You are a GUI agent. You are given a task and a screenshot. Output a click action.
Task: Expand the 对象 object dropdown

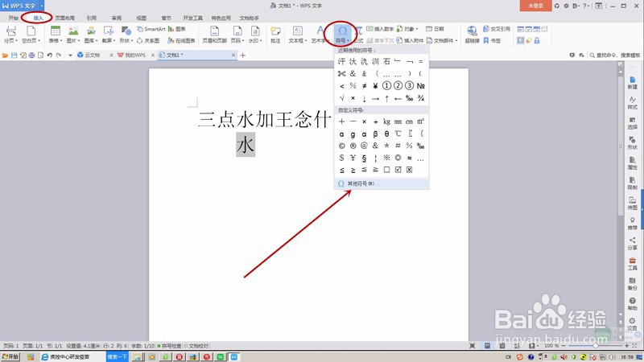point(407,29)
